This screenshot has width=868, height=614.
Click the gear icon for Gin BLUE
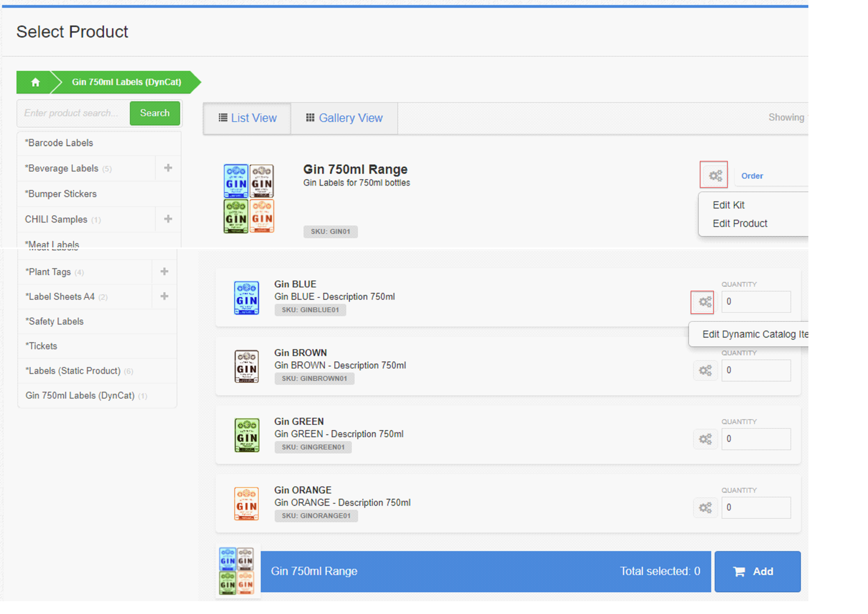tap(705, 302)
